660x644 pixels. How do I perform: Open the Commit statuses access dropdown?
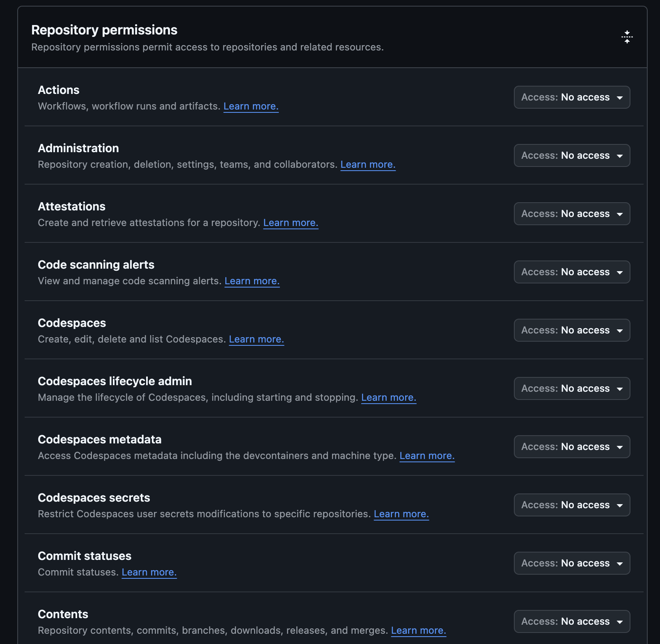[572, 563]
